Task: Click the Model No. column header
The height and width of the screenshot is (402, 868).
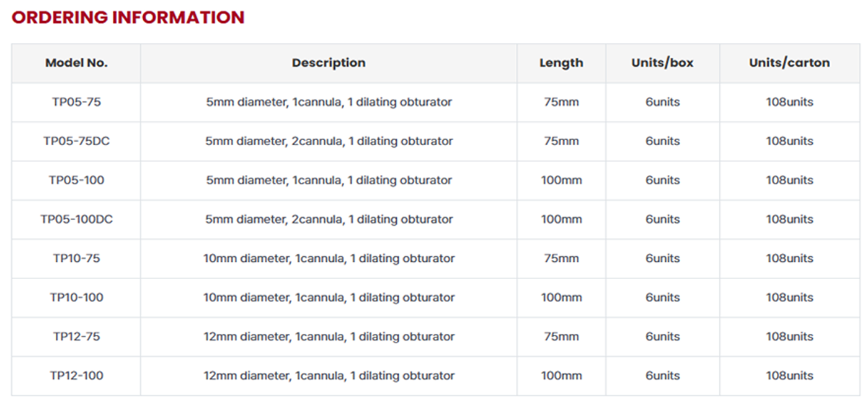Action: [76, 63]
